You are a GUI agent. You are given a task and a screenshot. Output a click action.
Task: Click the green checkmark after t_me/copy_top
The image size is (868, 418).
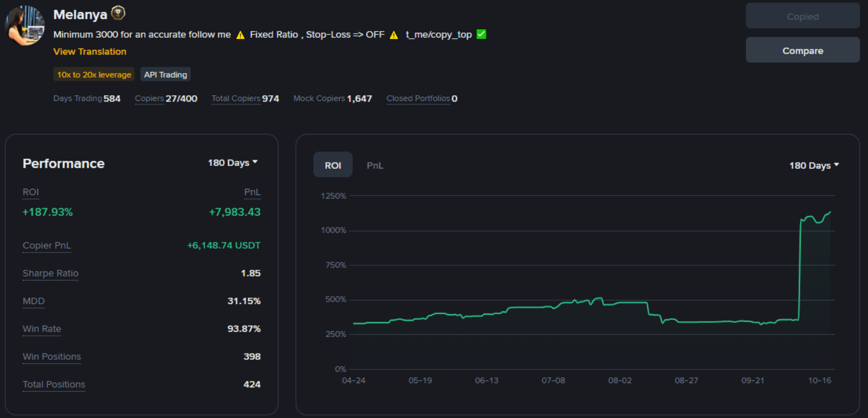tap(481, 34)
